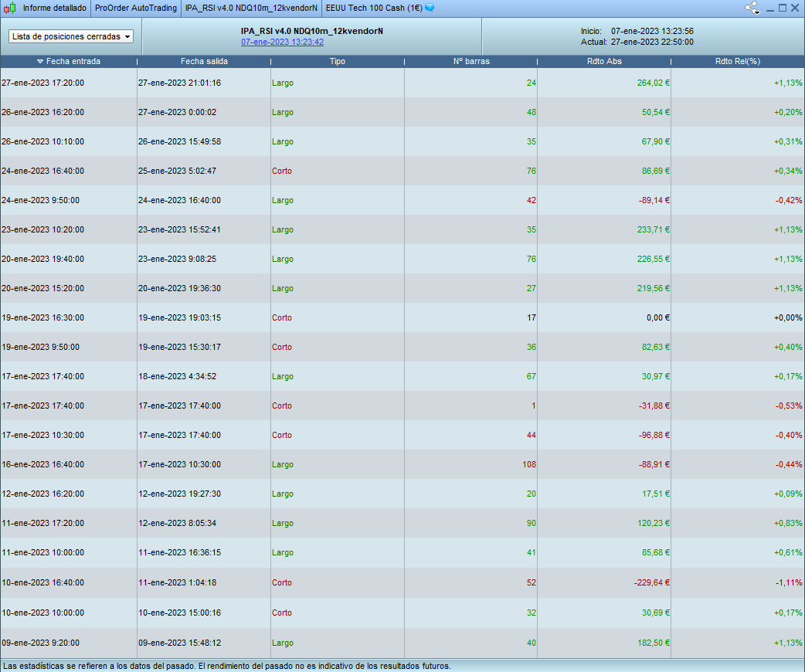805x672 pixels.
Task: Open the Lista de posiciones cerradas dropdown
Action: pyautogui.click(x=71, y=36)
